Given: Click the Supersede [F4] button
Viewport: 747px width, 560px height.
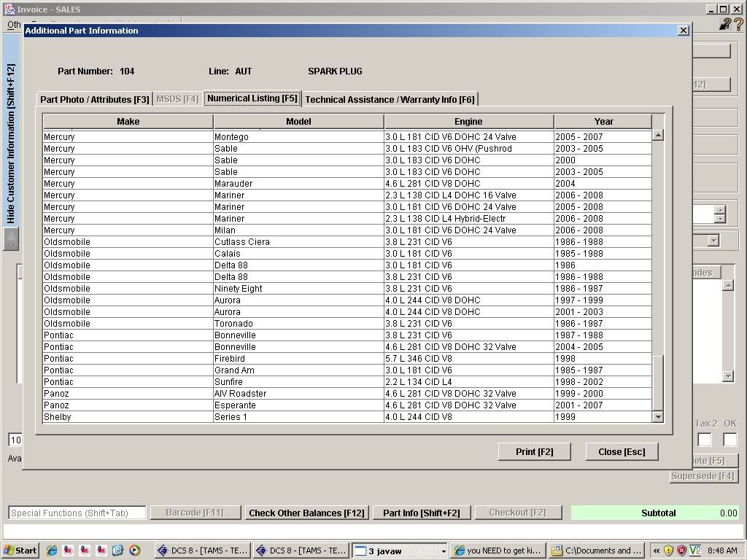Looking at the screenshot, I should pyautogui.click(x=703, y=475).
